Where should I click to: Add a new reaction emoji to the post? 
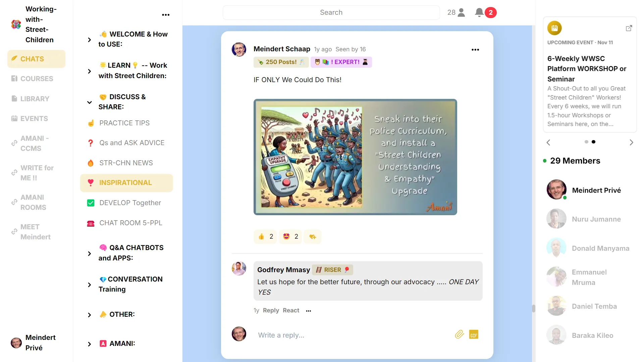pyautogui.click(x=313, y=237)
